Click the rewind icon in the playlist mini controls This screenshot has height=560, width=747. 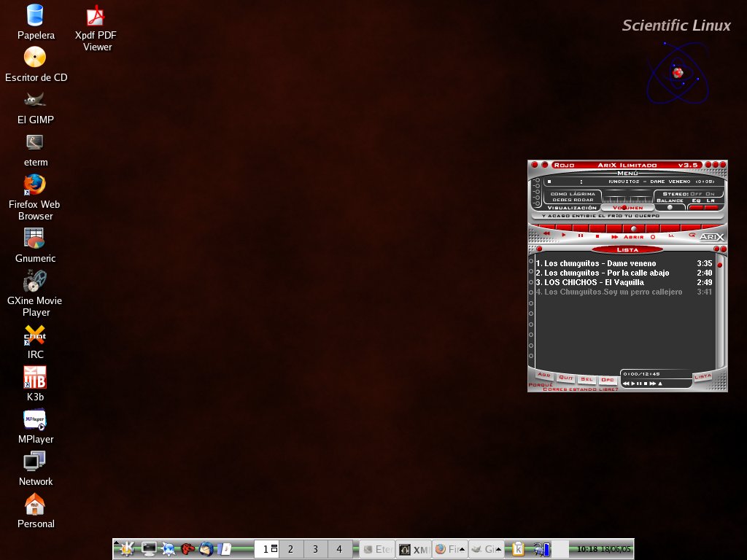tap(627, 384)
